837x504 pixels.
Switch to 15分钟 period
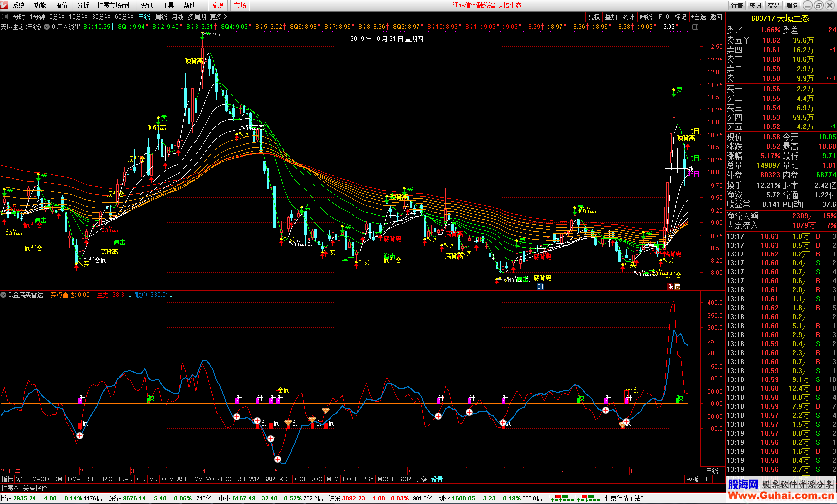point(78,17)
